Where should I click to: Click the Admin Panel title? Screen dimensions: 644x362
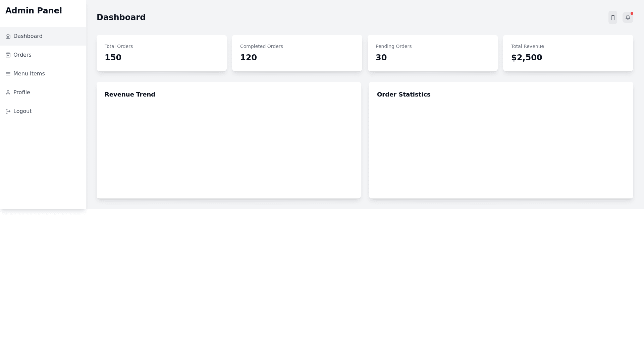[x=34, y=11]
